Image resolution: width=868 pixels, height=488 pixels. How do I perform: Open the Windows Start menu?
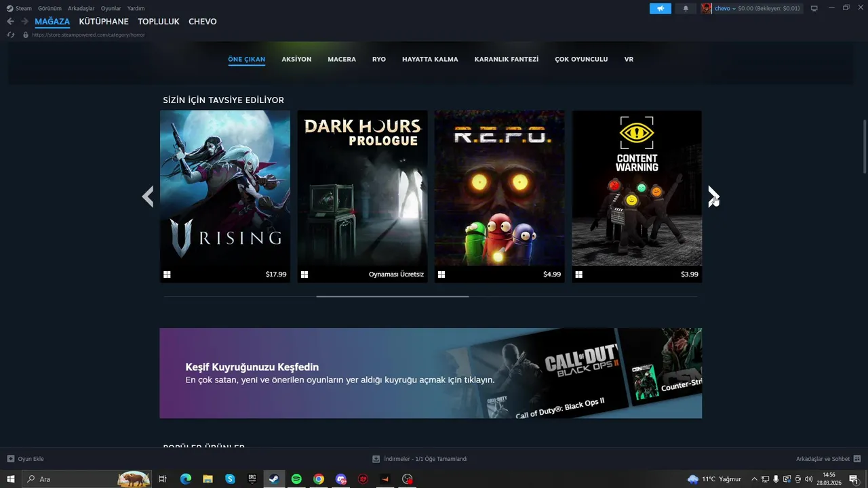coord(11,479)
